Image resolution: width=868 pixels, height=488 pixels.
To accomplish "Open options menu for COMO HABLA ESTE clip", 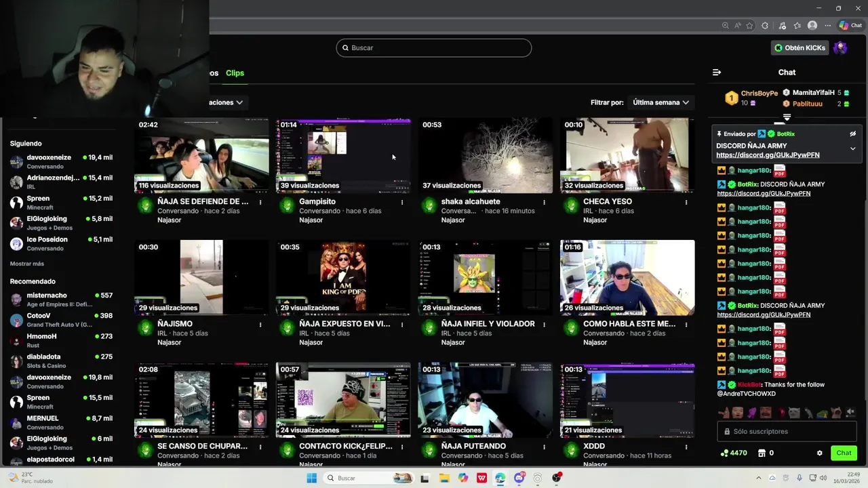I will [x=686, y=325].
